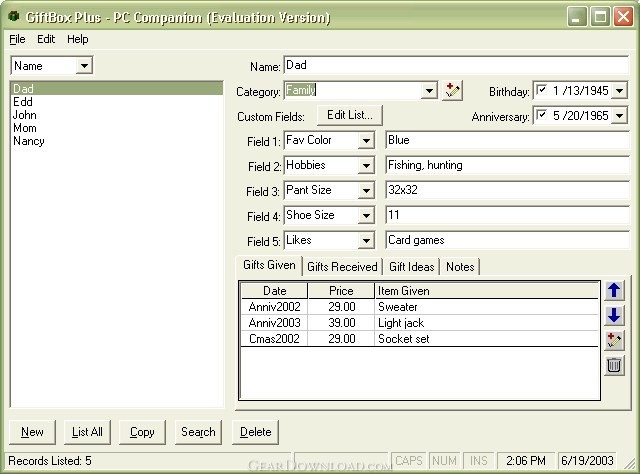
Task: Click the trash can delete icon
Action: tap(614, 365)
